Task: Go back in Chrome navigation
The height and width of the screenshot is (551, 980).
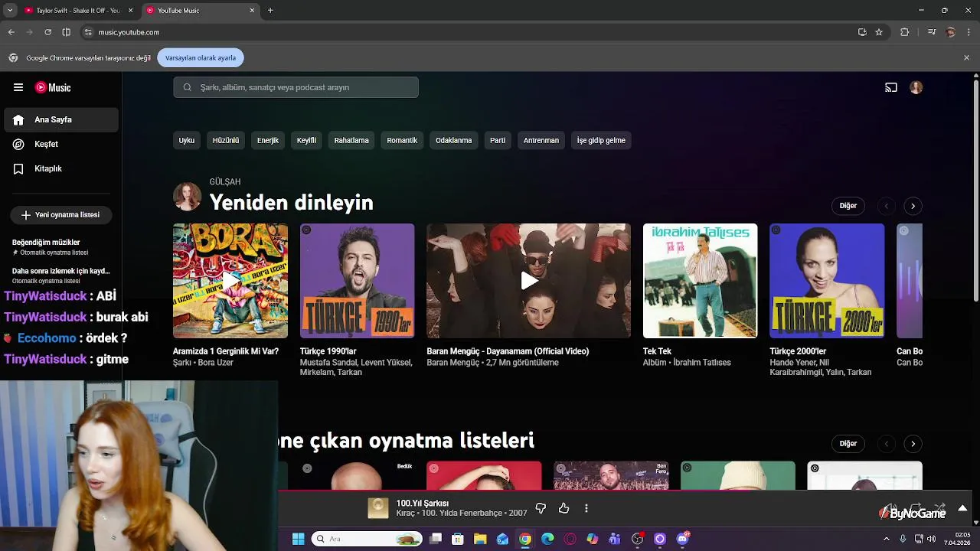Action: coord(11,32)
